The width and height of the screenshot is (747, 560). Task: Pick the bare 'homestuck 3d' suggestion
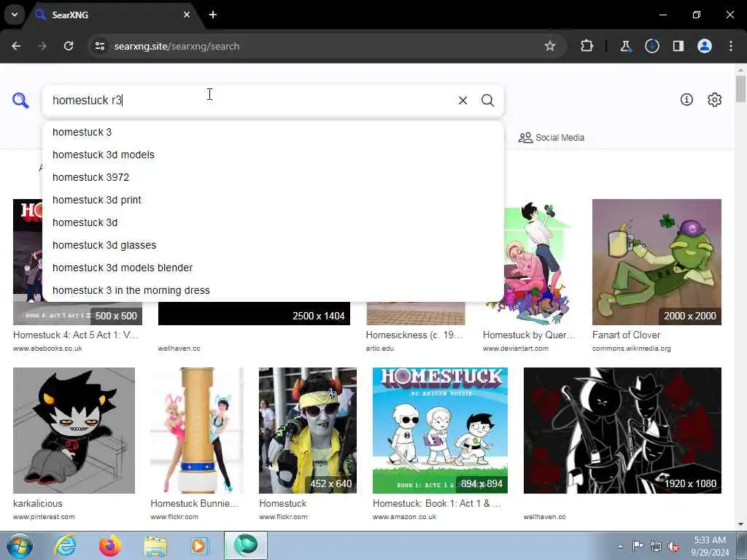(273, 222)
